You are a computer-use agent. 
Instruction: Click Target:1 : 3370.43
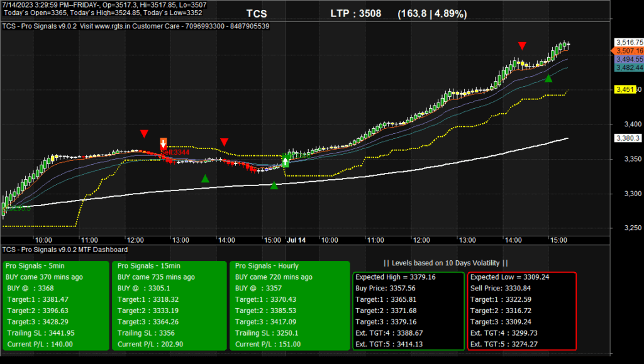tap(266, 300)
